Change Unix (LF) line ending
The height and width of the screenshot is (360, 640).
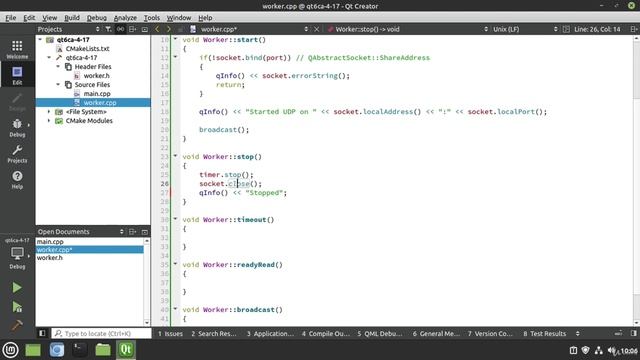tap(524, 29)
